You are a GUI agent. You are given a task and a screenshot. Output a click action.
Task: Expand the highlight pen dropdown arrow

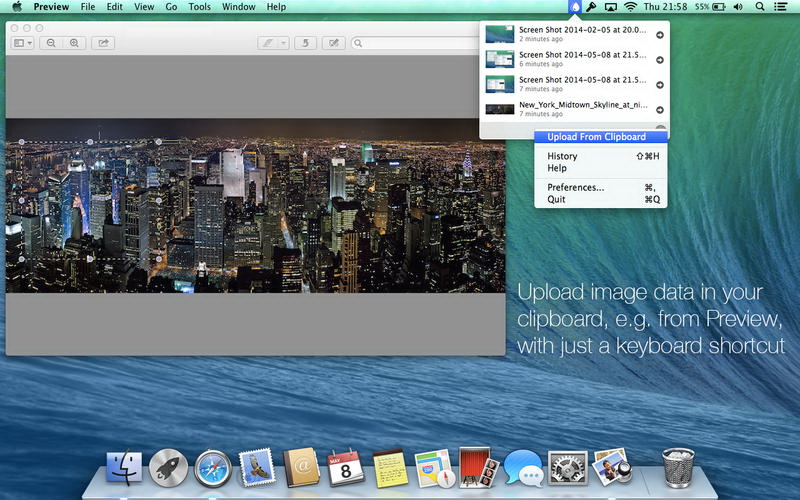284,44
